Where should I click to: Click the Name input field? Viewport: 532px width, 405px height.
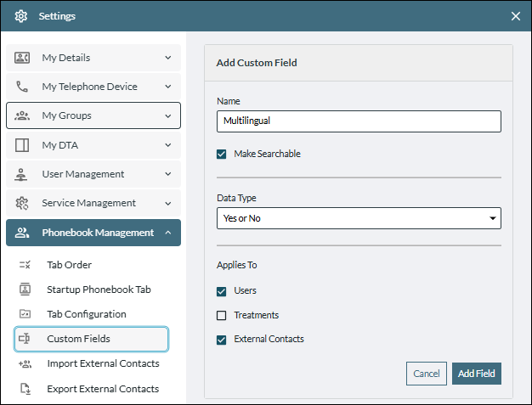click(359, 121)
